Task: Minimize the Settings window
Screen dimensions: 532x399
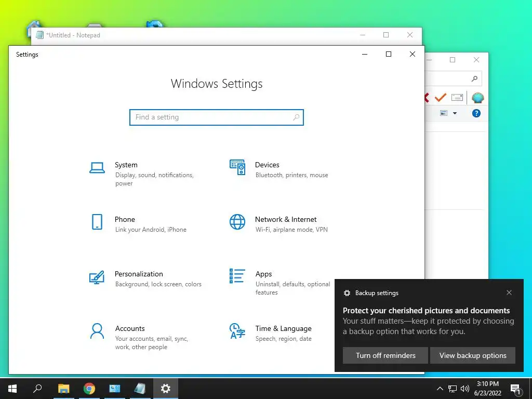Action: pos(365,54)
